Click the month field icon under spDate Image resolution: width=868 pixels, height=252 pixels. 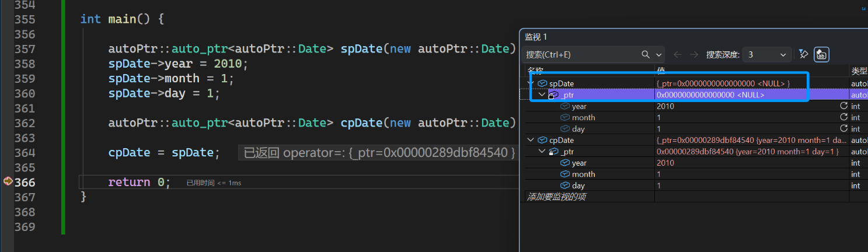tap(564, 117)
